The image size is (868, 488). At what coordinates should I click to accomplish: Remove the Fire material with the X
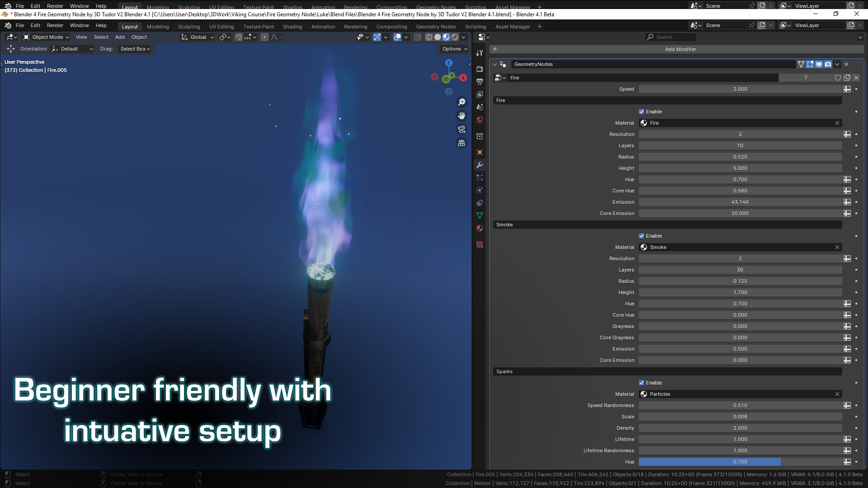[837, 122]
